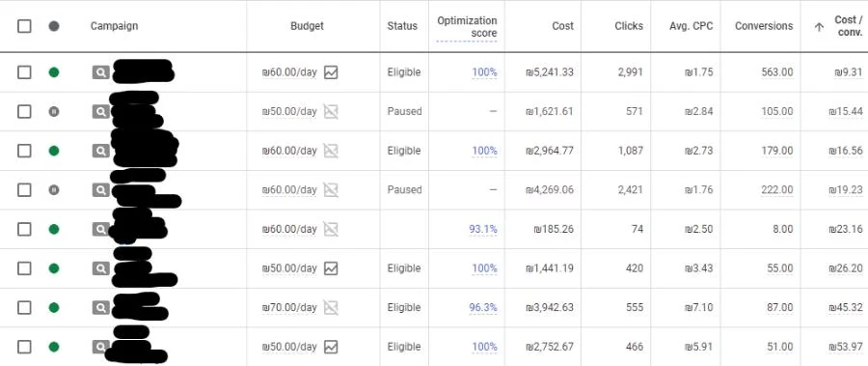Click the disabled budget chart icon in the ₪23.16 row
868x366 pixels.
(331, 229)
